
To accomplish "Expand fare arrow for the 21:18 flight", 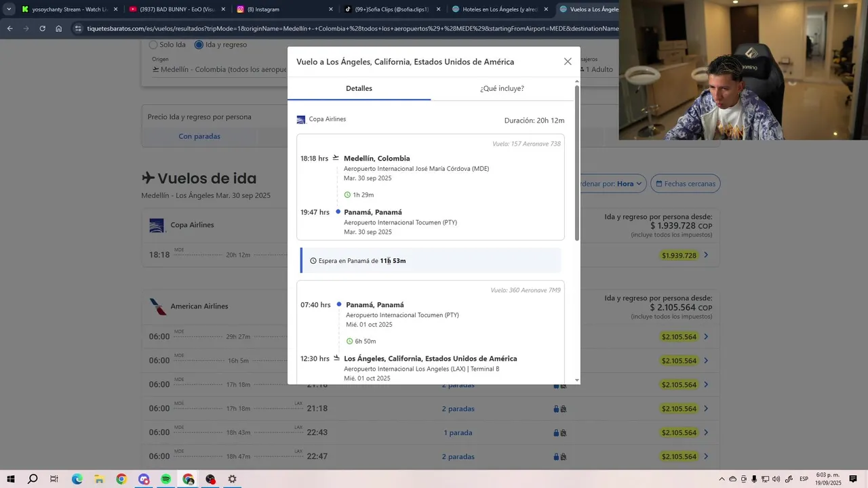I will [x=706, y=409].
